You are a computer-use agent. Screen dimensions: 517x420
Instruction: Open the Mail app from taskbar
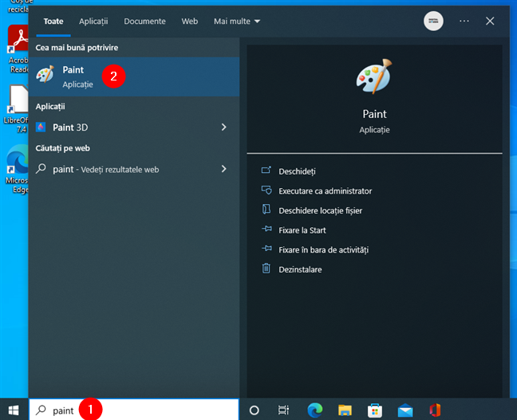(x=405, y=410)
